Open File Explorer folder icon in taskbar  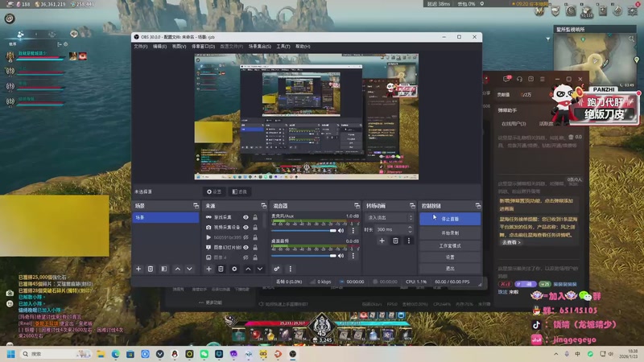click(x=101, y=354)
